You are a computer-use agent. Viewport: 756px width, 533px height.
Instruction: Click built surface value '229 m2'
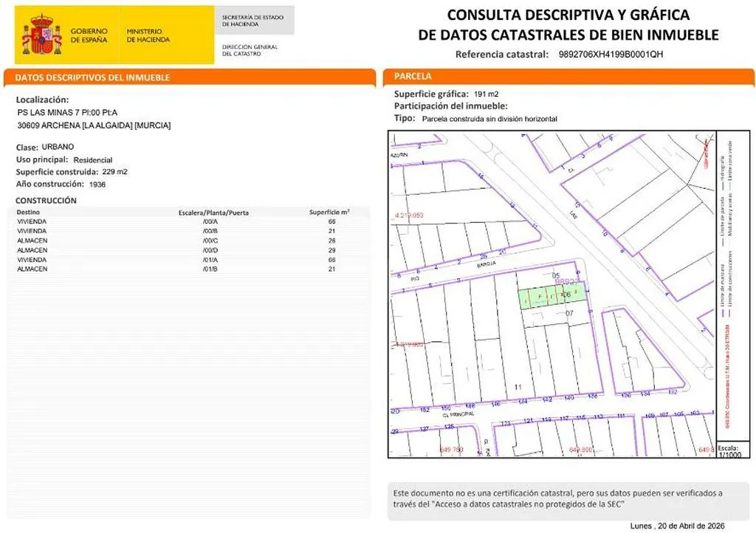coord(114,172)
